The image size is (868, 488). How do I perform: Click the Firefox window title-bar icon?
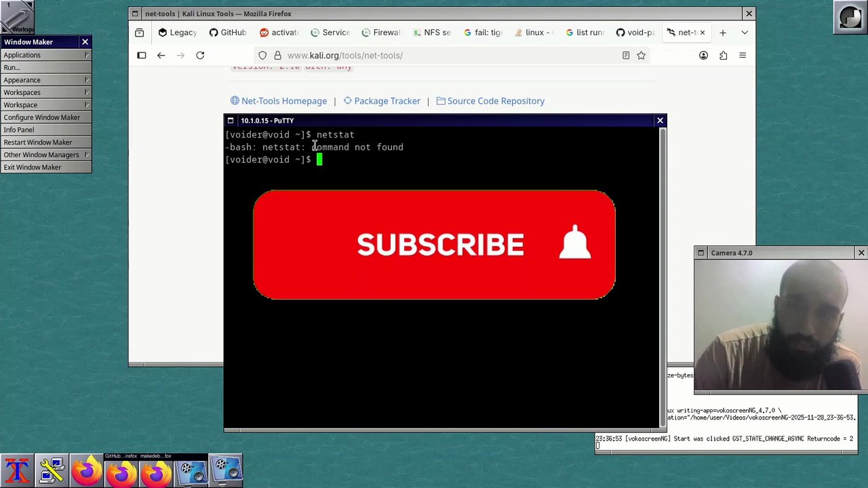[x=134, y=14]
